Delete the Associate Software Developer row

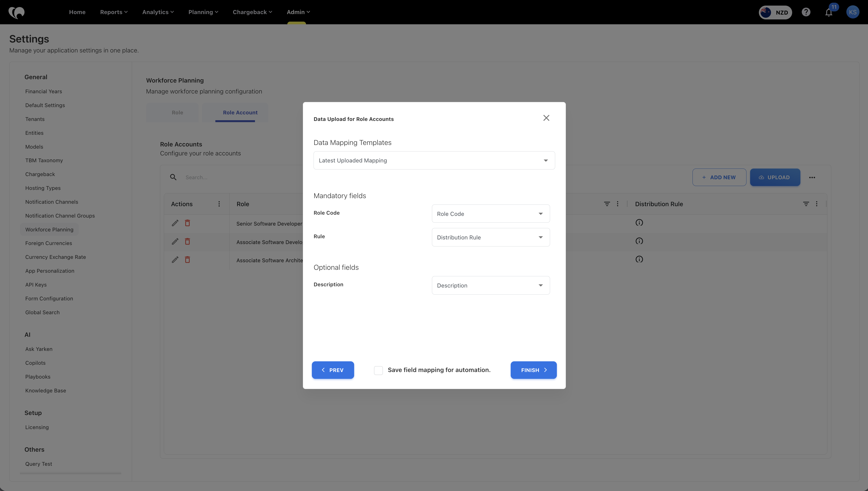[187, 241]
